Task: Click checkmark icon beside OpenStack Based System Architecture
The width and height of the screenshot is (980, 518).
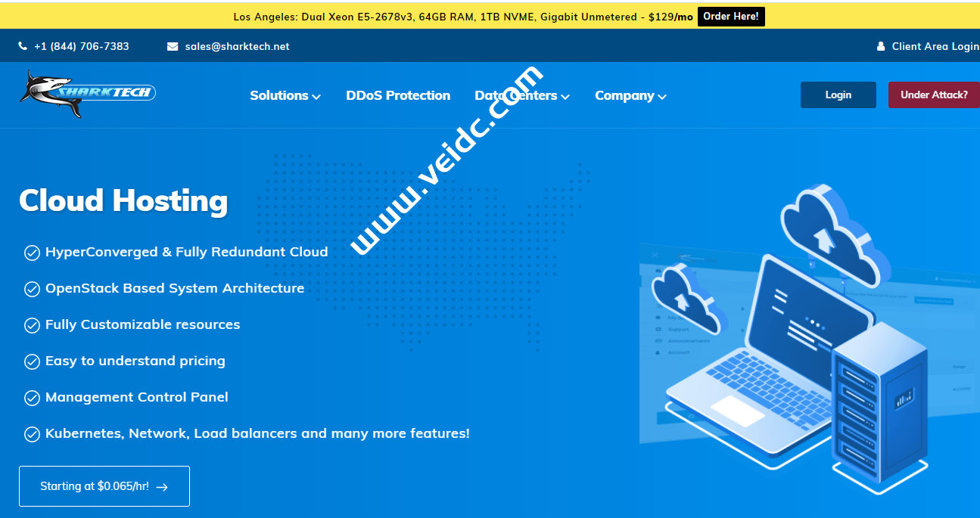Action: [32, 289]
